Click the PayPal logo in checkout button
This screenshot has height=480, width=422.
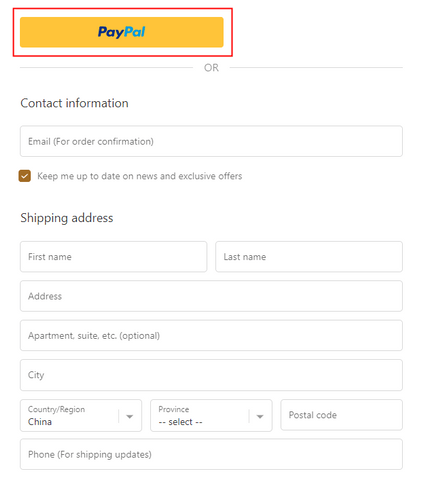pos(121,32)
